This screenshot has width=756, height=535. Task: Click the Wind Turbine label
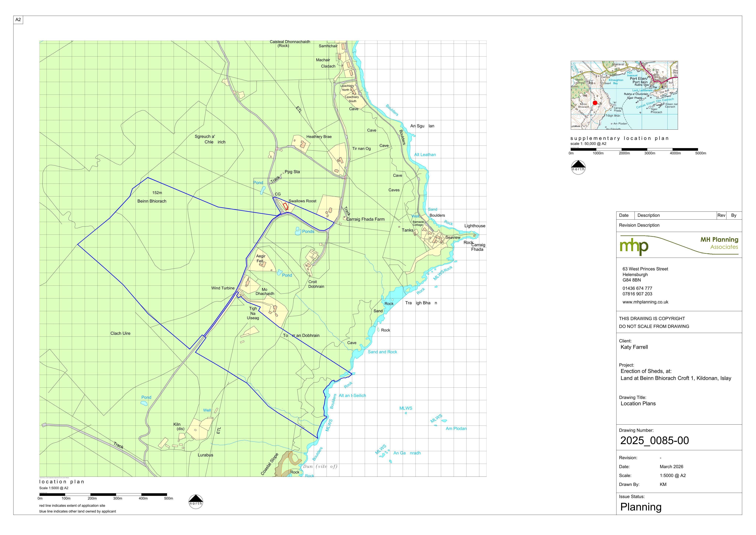(x=223, y=288)
